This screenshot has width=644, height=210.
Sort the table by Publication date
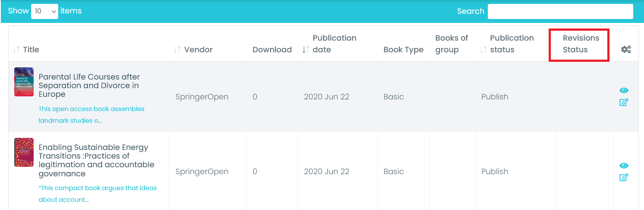pyautogui.click(x=306, y=50)
